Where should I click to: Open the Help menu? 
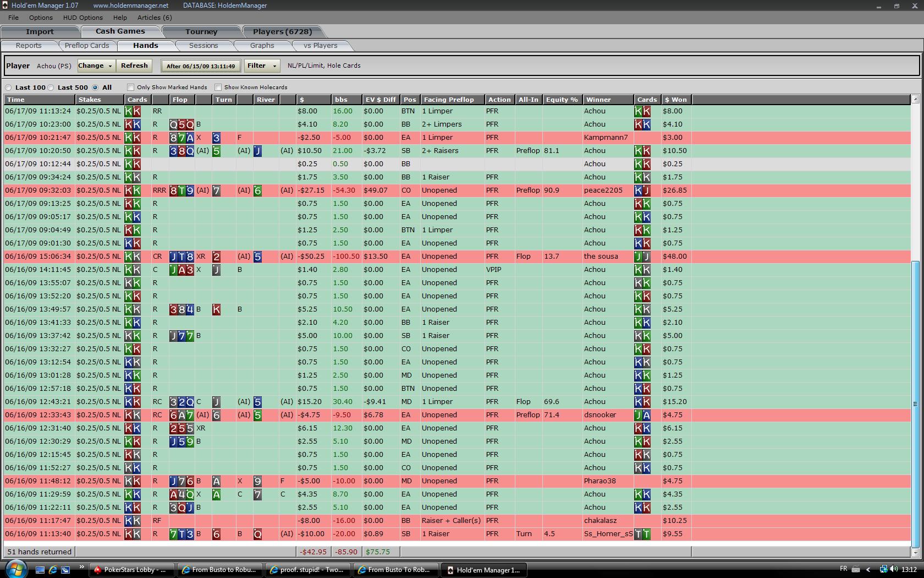pyautogui.click(x=120, y=18)
